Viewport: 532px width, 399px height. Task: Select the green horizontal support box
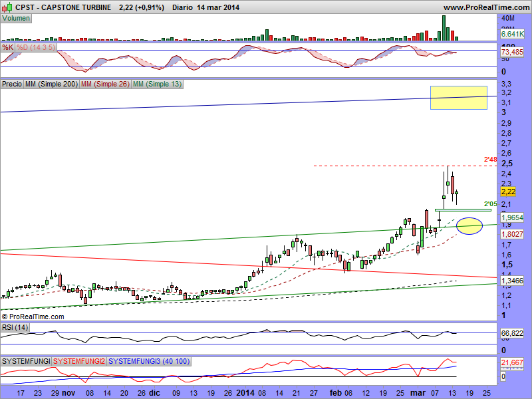tap(463, 210)
